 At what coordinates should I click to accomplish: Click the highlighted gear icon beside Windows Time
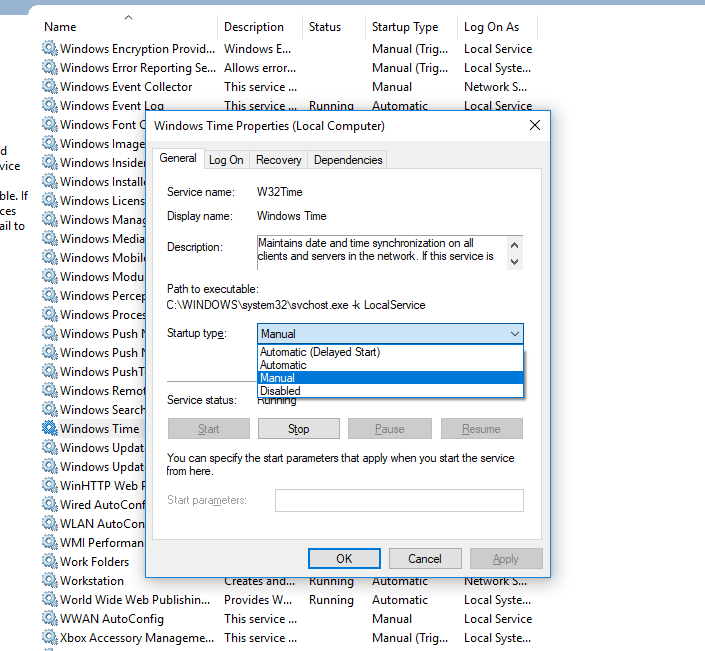50,428
